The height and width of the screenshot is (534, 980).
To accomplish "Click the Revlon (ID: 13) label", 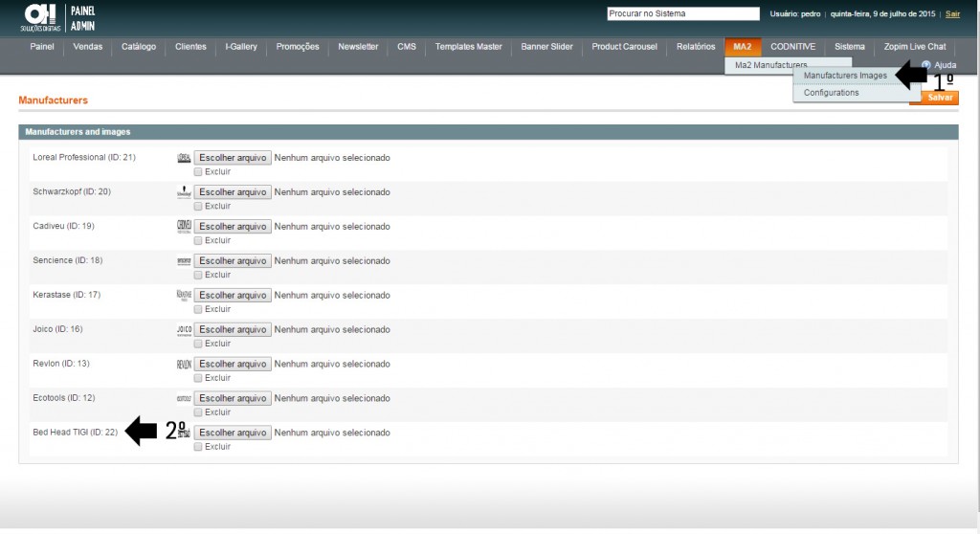I will coord(61,364).
